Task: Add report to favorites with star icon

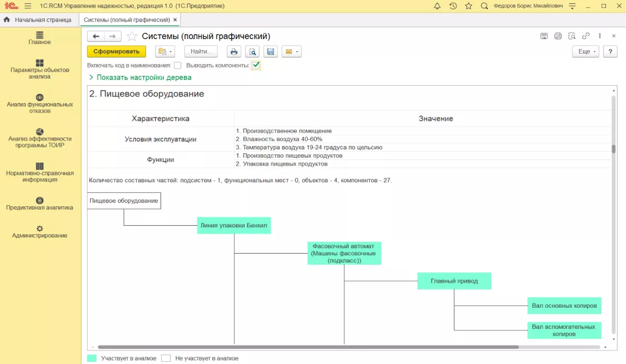Action: [132, 36]
